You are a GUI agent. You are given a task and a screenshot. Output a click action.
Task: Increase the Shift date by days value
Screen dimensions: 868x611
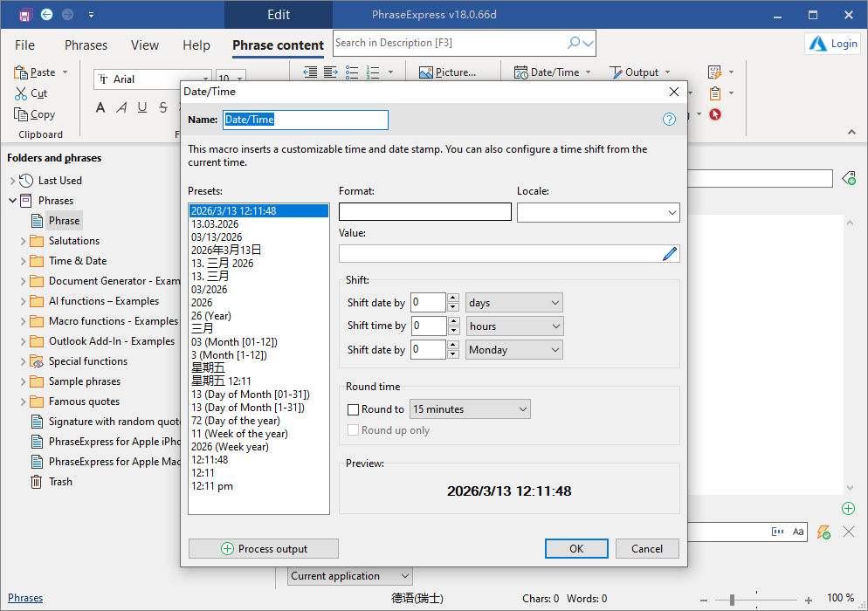(452, 299)
